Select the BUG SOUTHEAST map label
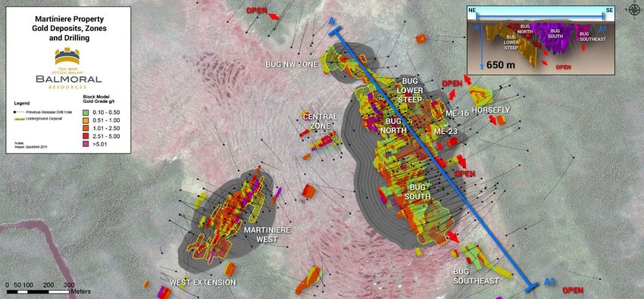Viewport: 644px width, 299px height. tap(476, 276)
